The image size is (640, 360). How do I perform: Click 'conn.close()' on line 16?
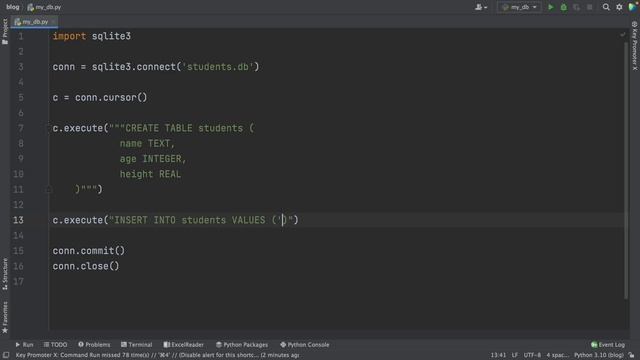click(x=86, y=266)
